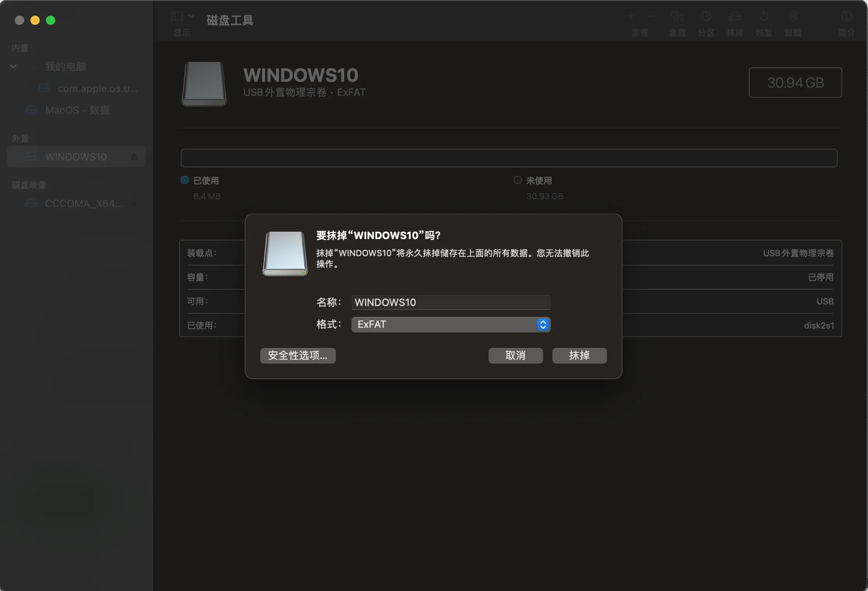Open 安全性选项 security options
Image resolution: width=868 pixels, height=591 pixels.
(298, 355)
